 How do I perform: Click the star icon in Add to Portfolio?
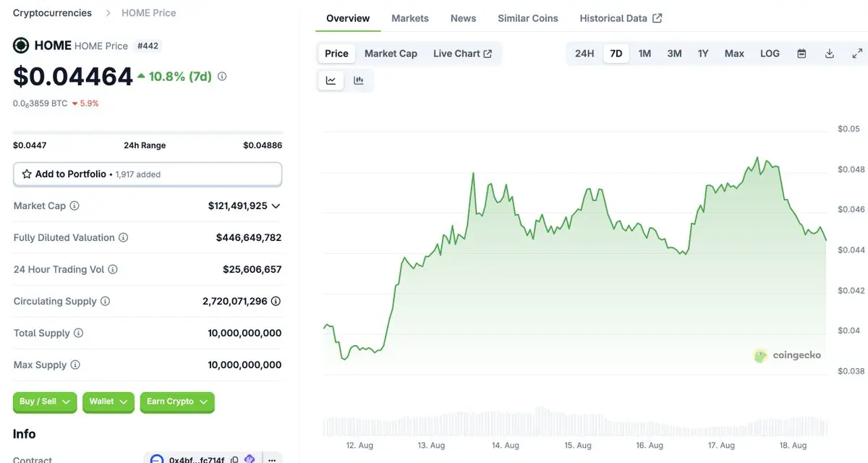pos(27,174)
